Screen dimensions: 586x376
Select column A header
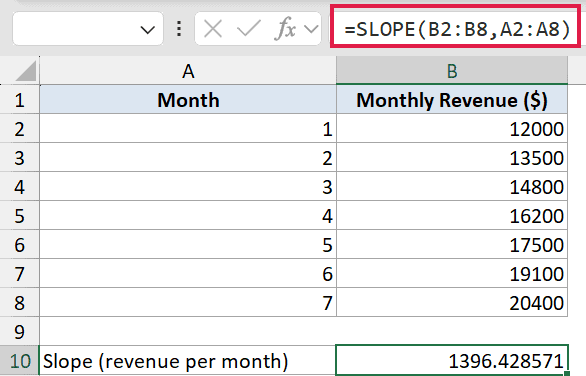pyautogui.click(x=188, y=71)
